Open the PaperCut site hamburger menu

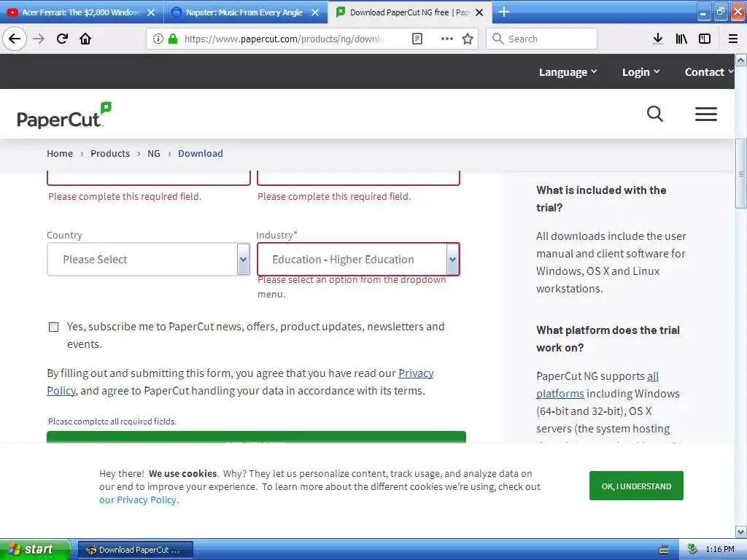click(x=706, y=114)
